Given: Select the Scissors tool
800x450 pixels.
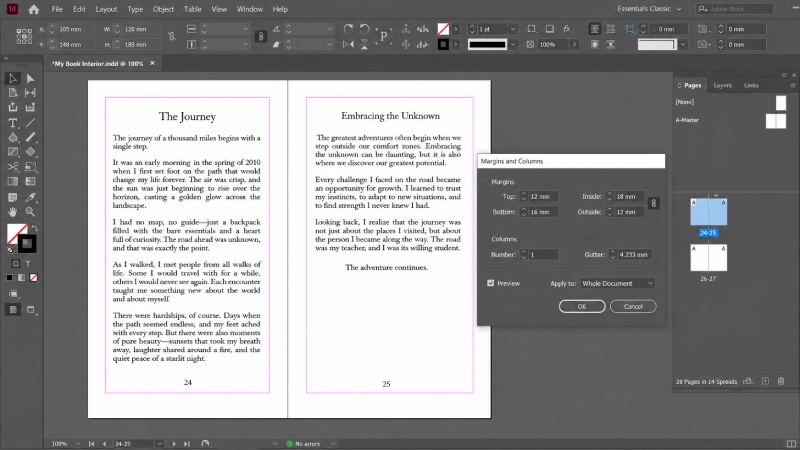Looking at the screenshot, I should [13, 167].
